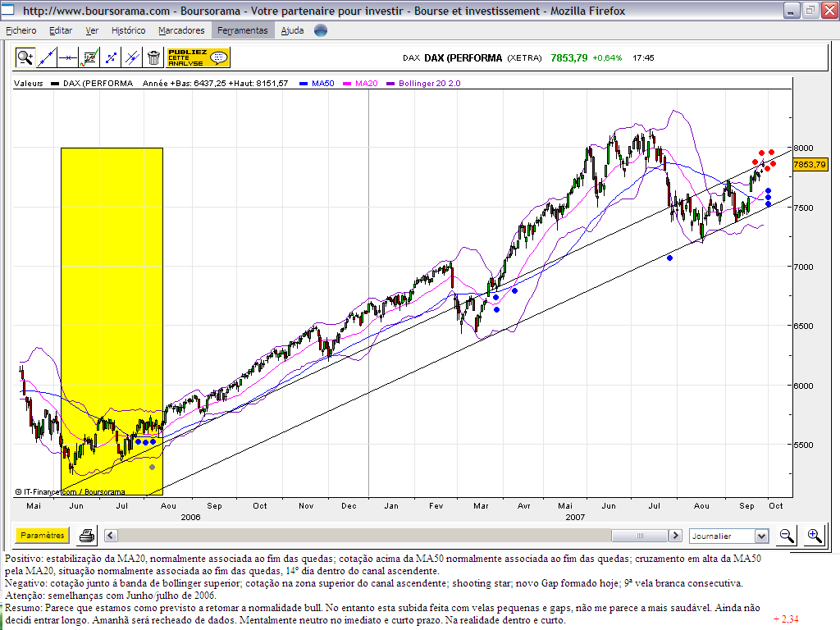
Task: Open the Histórico menu
Action: tap(129, 30)
